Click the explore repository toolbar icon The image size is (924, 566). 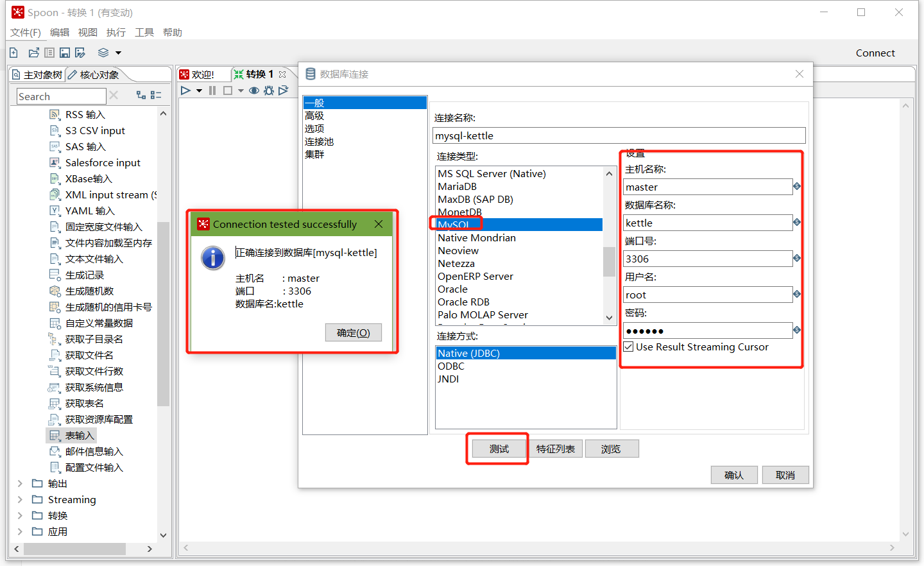point(49,53)
